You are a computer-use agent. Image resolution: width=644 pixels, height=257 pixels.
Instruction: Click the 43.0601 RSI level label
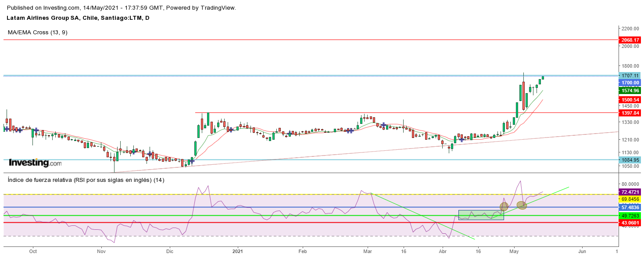(x=630, y=223)
